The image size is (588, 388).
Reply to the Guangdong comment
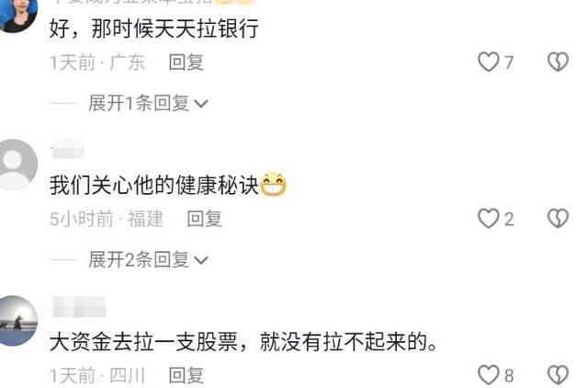coord(187,63)
